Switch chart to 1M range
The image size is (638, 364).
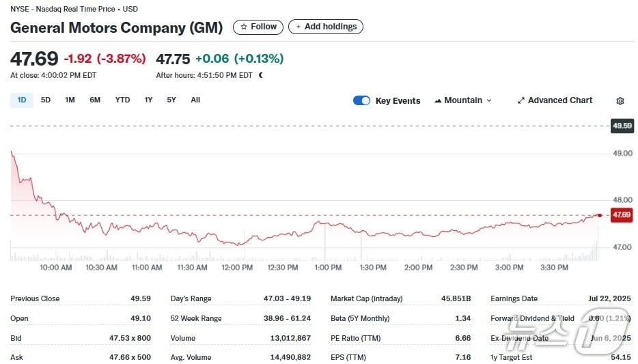click(x=70, y=100)
